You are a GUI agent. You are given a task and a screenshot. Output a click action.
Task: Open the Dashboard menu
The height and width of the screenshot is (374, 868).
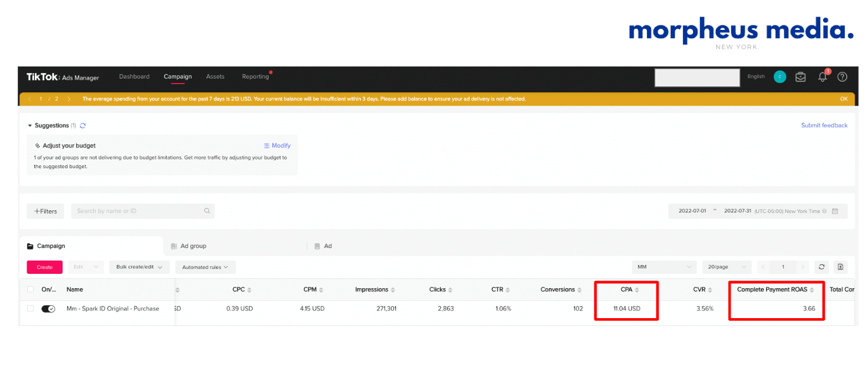134,76
